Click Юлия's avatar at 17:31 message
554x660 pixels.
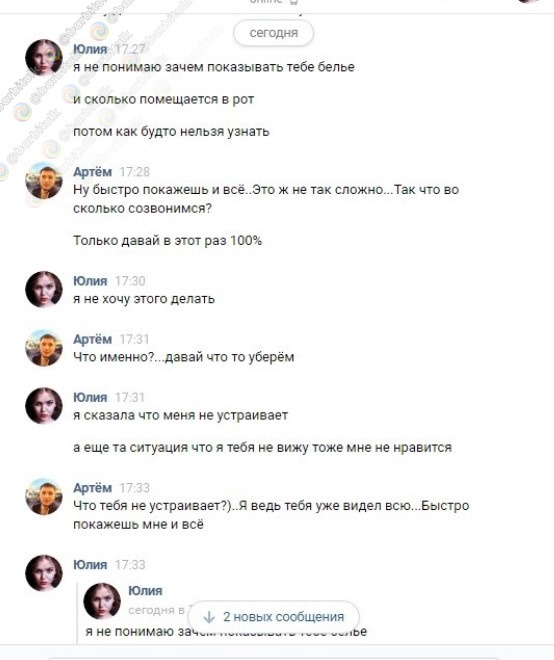click(x=44, y=406)
